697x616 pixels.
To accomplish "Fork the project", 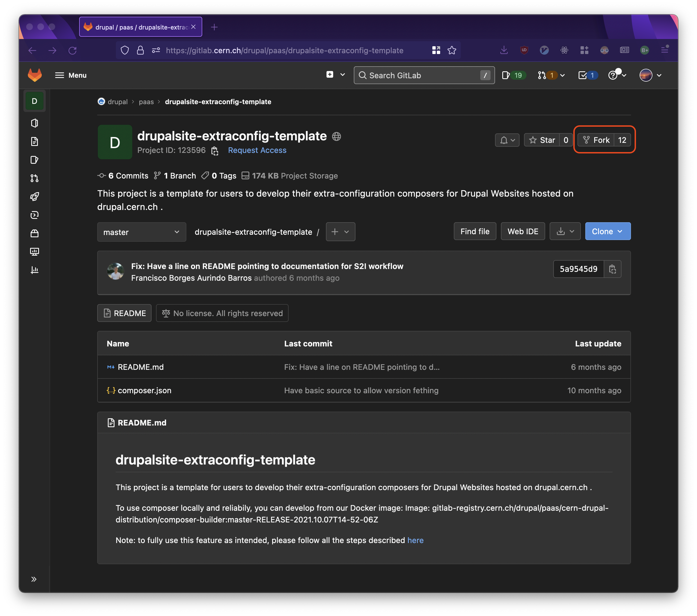I will [596, 140].
